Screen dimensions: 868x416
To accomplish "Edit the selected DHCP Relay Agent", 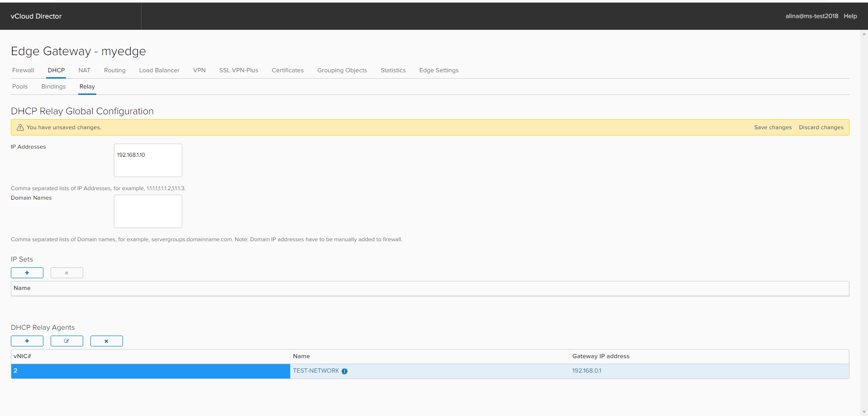I will (67, 341).
